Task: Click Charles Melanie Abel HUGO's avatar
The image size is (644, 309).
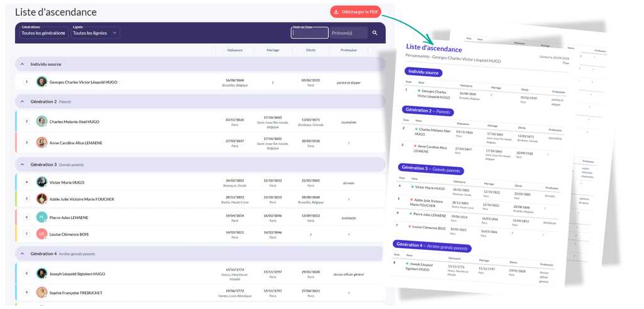Action: tap(42, 121)
